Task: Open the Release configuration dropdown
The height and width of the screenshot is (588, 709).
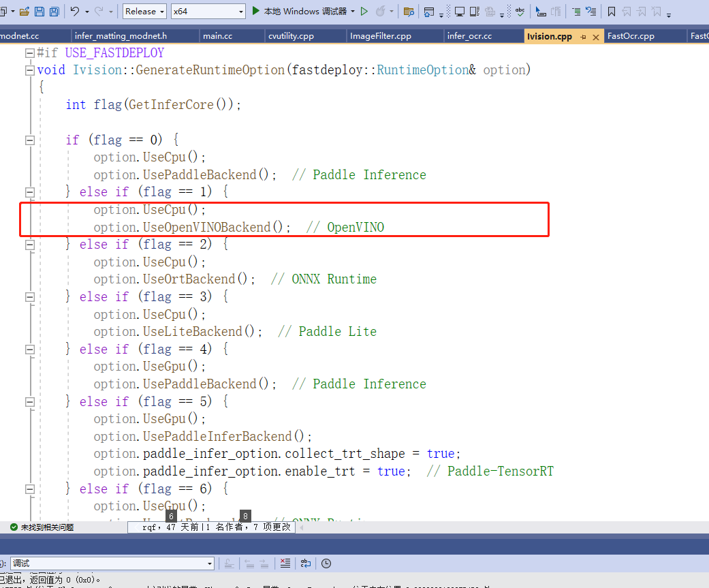Action: point(144,11)
